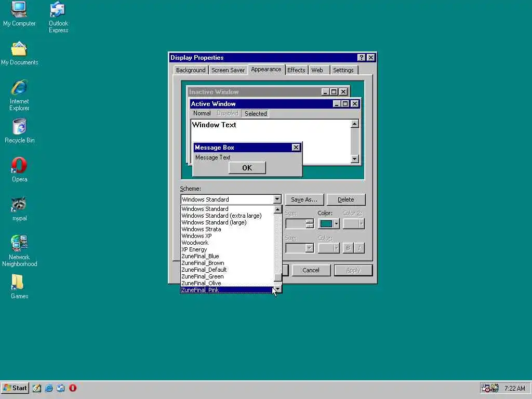Click preview window scroll down arrow

(x=354, y=159)
